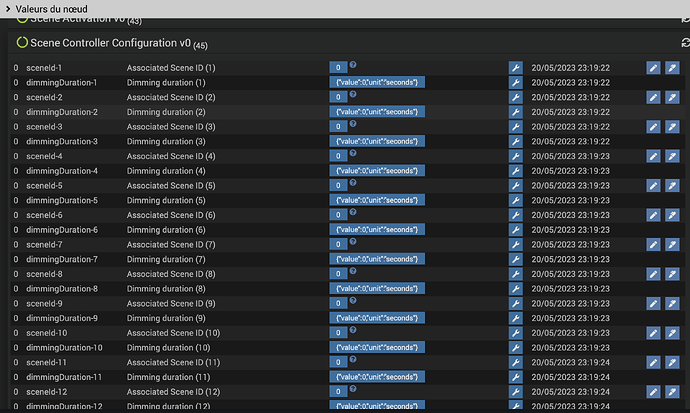The height and width of the screenshot is (413, 690).
Task: Click the help question mark for sceneId-3
Action: point(353,124)
